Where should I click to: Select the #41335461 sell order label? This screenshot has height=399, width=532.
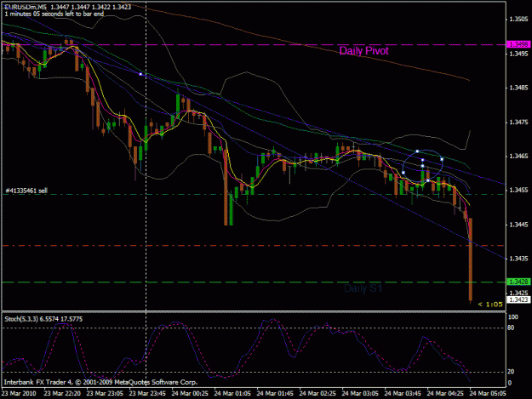click(26, 191)
